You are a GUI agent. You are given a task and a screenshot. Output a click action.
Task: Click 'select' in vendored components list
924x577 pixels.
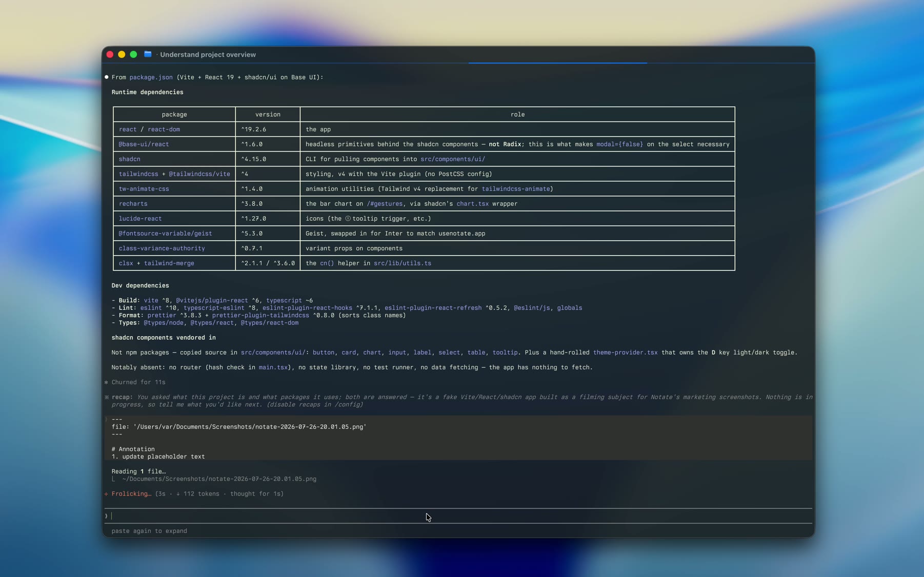(449, 353)
